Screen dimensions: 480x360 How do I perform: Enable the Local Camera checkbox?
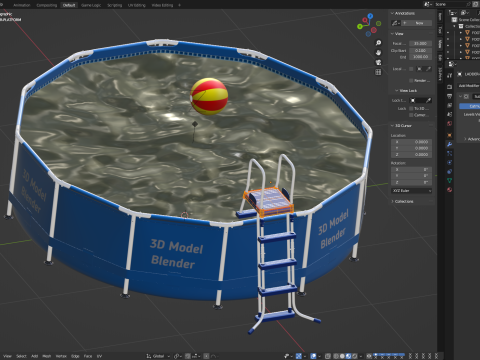pyautogui.click(x=411, y=69)
